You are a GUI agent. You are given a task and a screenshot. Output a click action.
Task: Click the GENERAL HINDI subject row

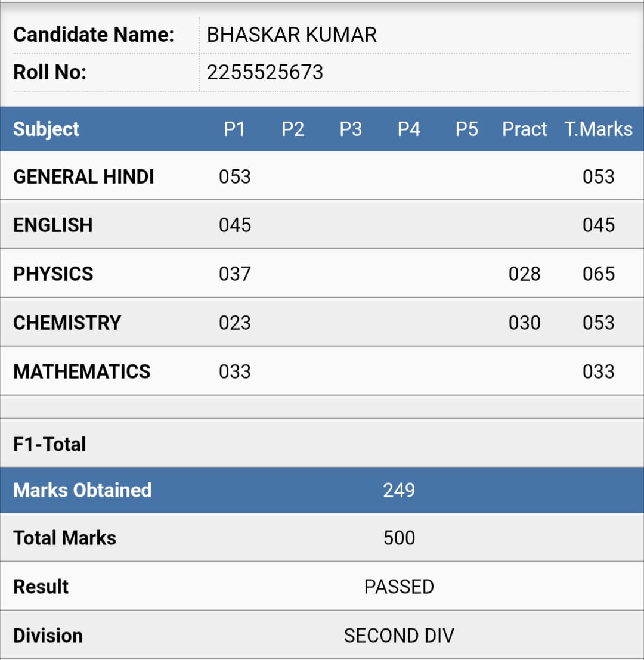pos(322,176)
